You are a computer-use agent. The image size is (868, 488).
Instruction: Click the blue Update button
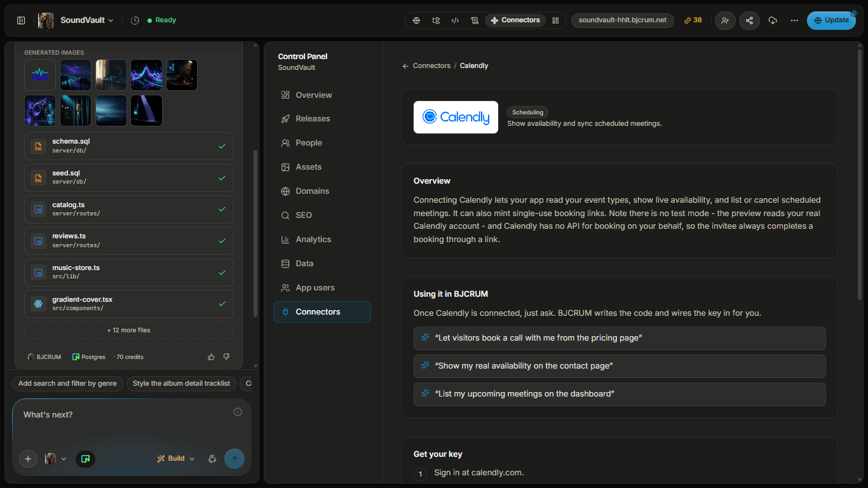click(831, 20)
